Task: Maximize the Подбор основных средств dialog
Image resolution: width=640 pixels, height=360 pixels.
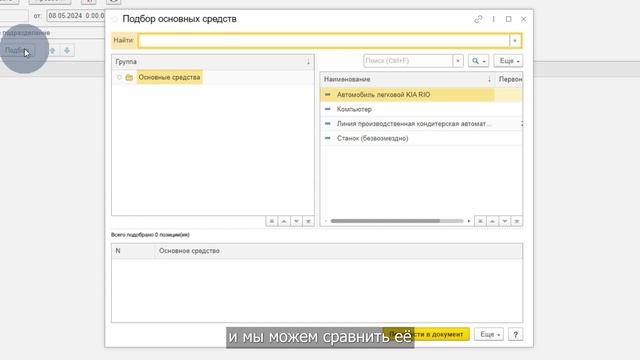Action: [x=509, y=19]
